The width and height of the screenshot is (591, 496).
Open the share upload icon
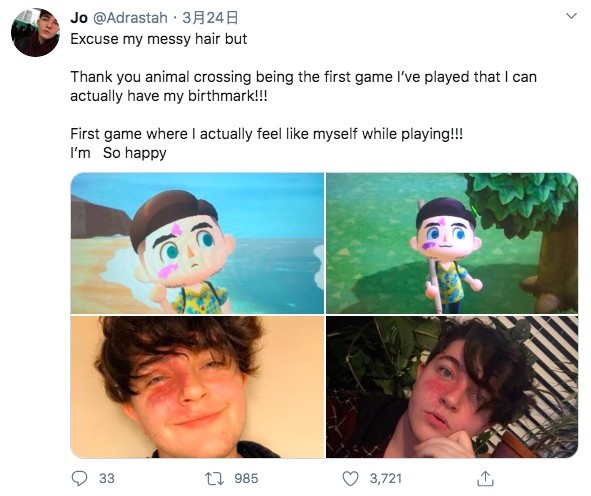(x=485, y=478)
